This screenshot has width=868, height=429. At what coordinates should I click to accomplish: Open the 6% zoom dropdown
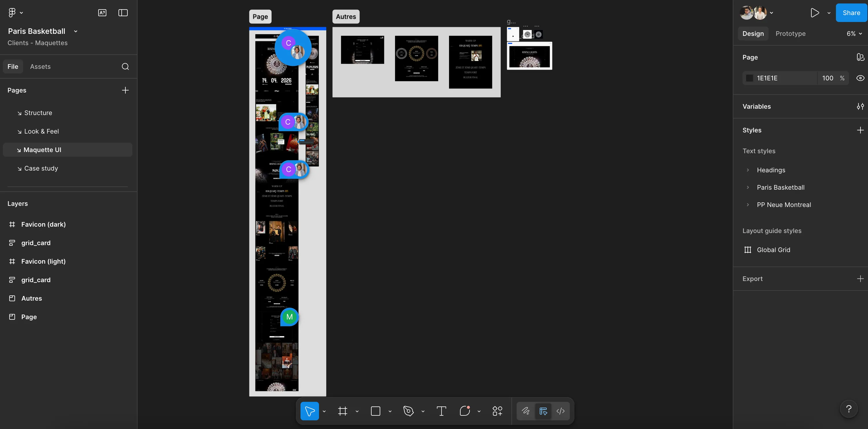point(854,34)
